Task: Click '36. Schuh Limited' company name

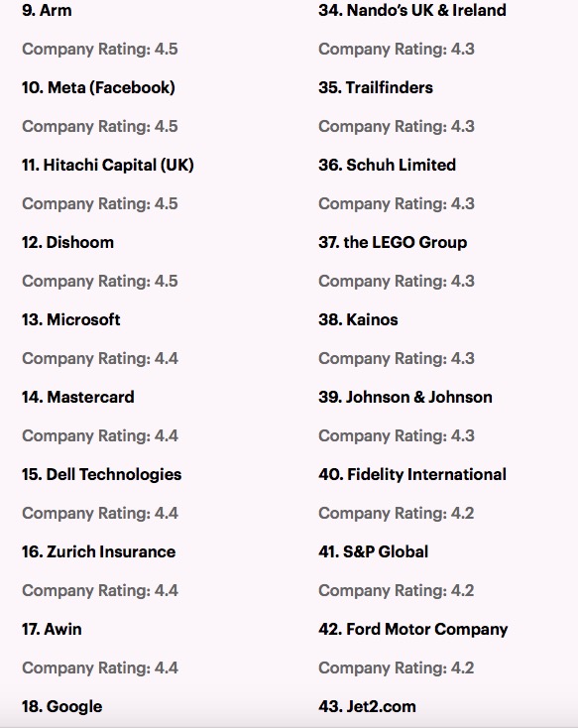Action: 388,165
